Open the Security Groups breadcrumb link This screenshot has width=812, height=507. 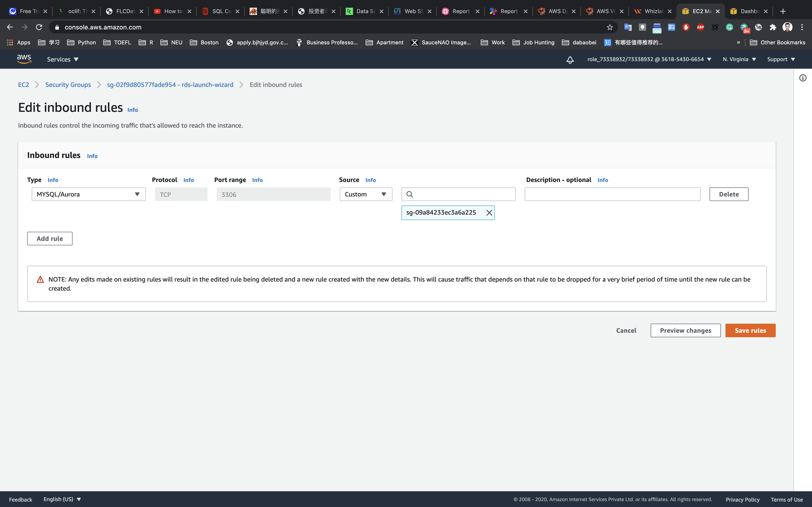(68, 85)
